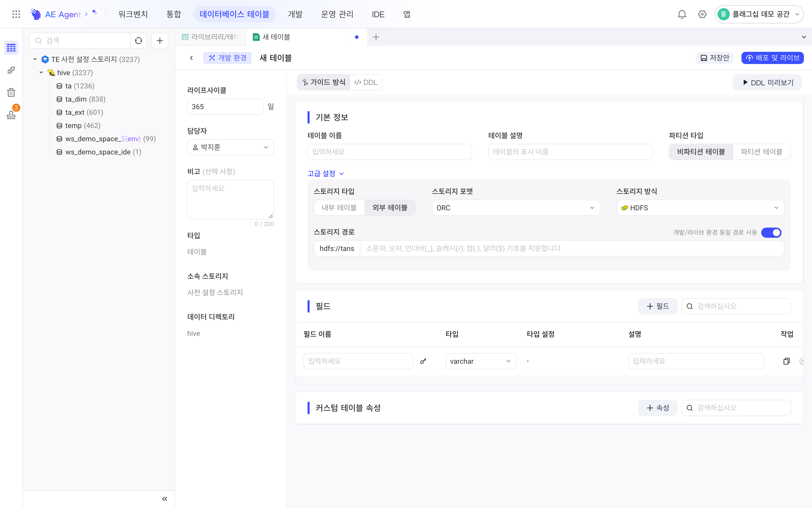Open the 앱 menu
The image size is (812, 508).
pyautogui.click(x=406, y=14)
